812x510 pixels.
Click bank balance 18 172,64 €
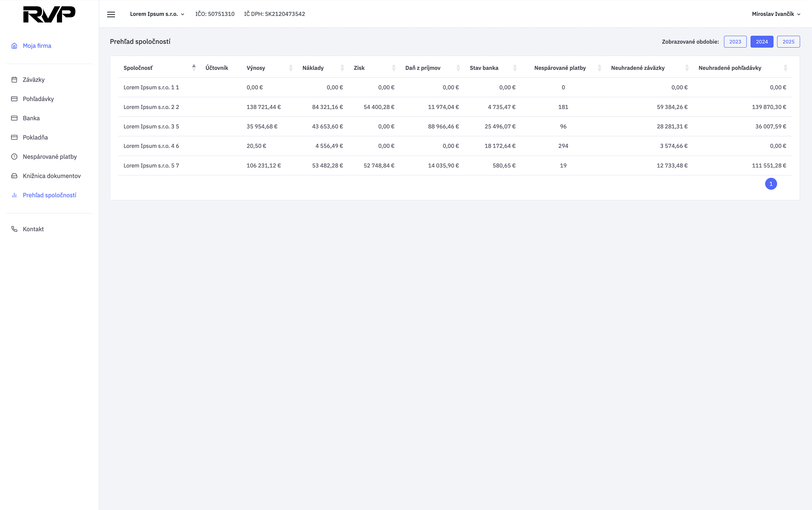(500, 146)
